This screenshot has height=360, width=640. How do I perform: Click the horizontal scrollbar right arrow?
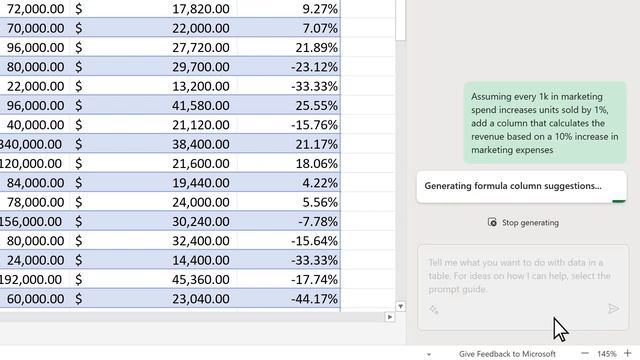[389, 317]
